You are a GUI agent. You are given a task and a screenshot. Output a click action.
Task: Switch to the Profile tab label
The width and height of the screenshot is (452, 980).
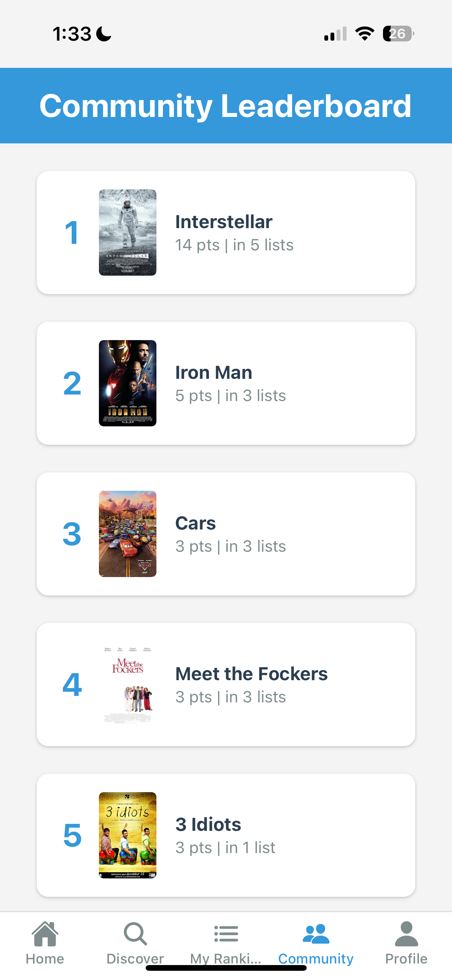tap(406, 959)
